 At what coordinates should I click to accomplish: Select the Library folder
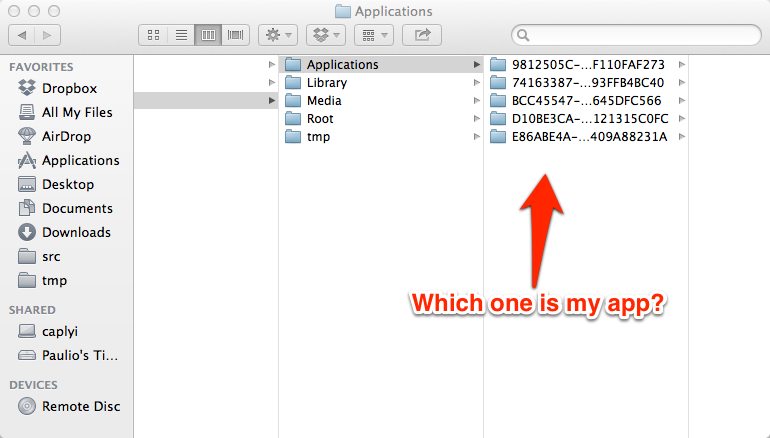pos(381,82)
